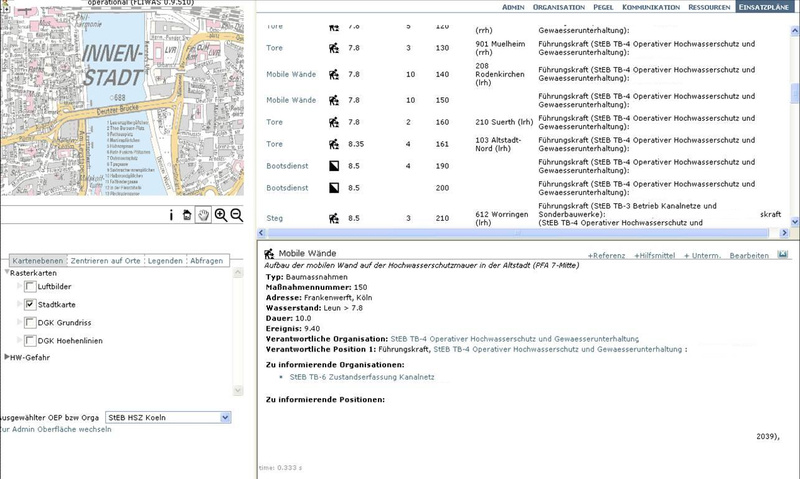Open the Ressourcen menu
This screenshot has height=479, width=800.
tap(709, 7)
